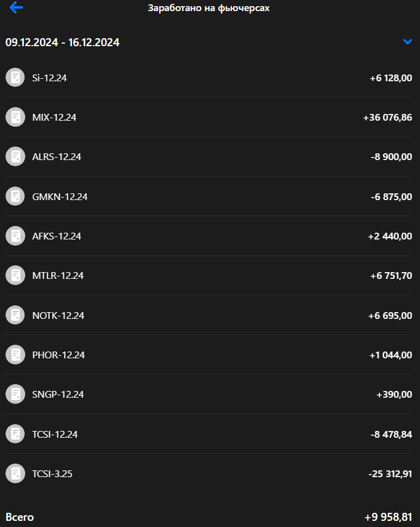
Task: Click the -8 900,00 ALRS result
Action: point(391,156)
